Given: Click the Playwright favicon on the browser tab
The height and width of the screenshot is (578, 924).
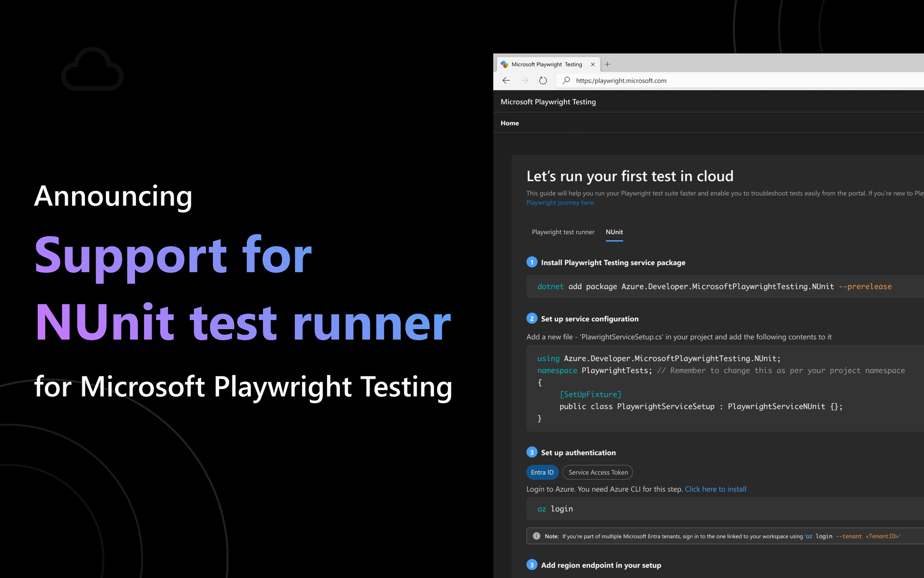Looking at the screenshot, I should tap(505, 64).
